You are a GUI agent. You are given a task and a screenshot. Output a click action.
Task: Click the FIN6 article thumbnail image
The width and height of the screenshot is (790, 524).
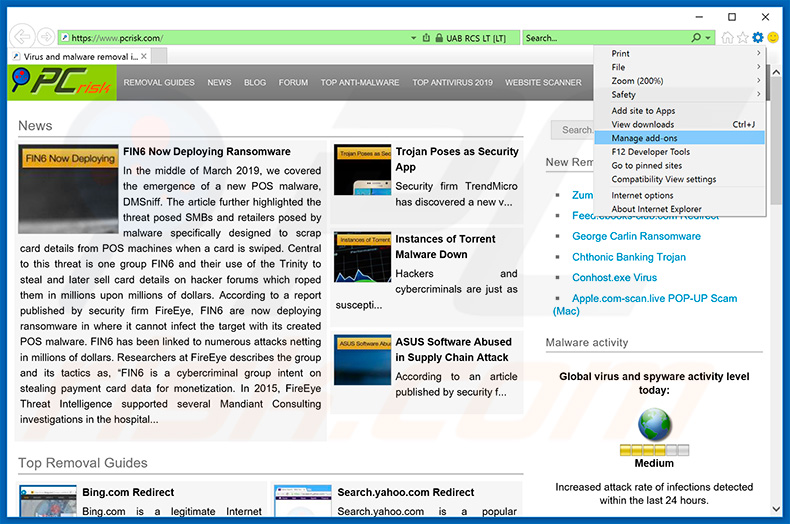point(68,189)
